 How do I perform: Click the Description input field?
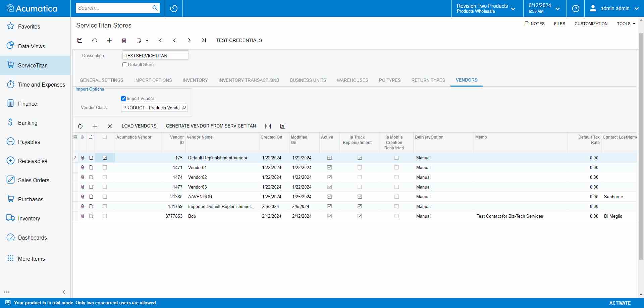click(156, 56)
